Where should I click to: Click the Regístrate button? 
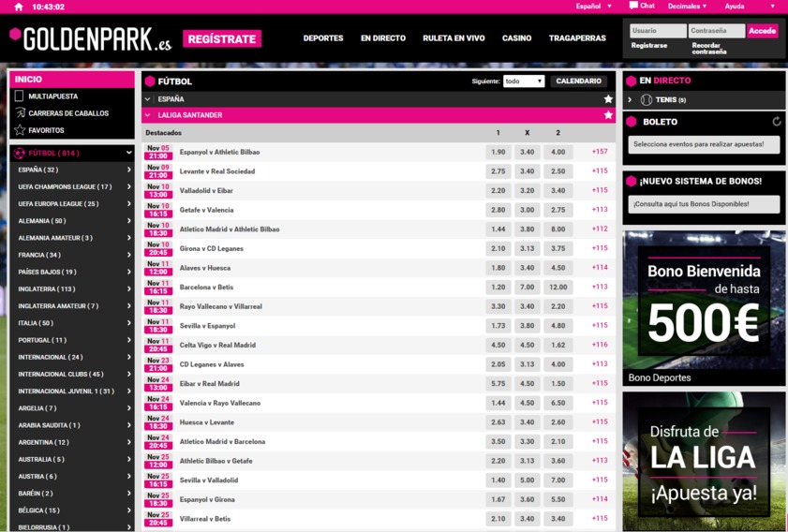point(222,39)
